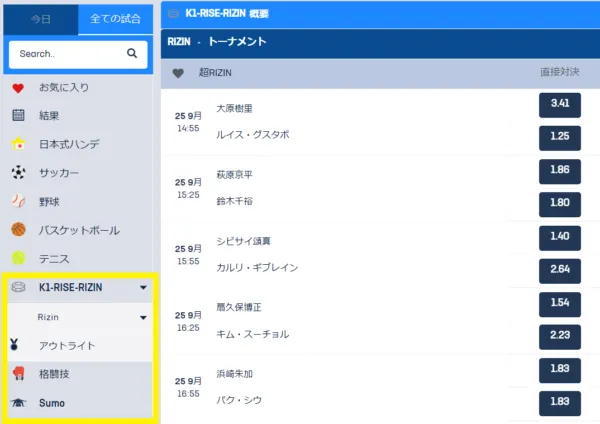Screen dimensions: 600x424
Task: Click the boxing glove 格闘技 icon
Action: pos(18,373)
